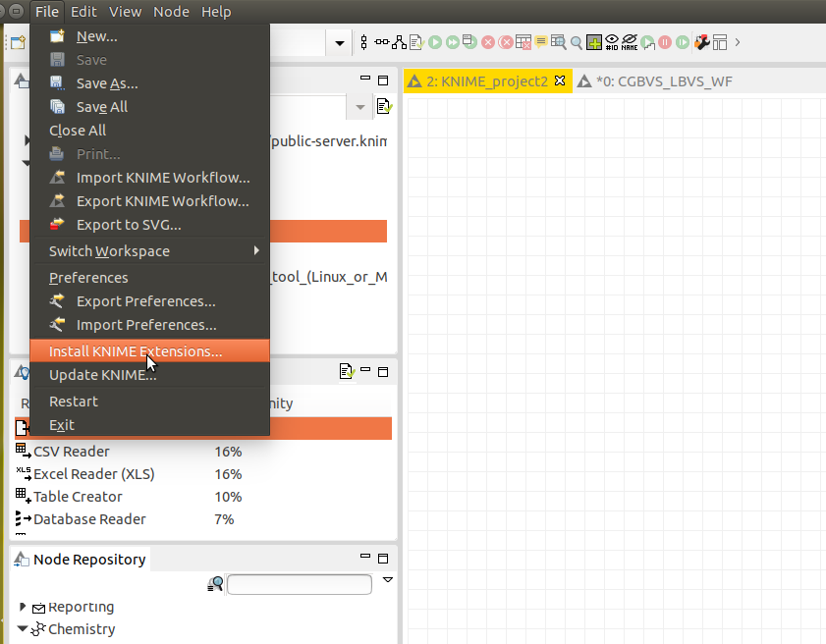Open the Edit menu
826x644 pixels.
[83, 12]
